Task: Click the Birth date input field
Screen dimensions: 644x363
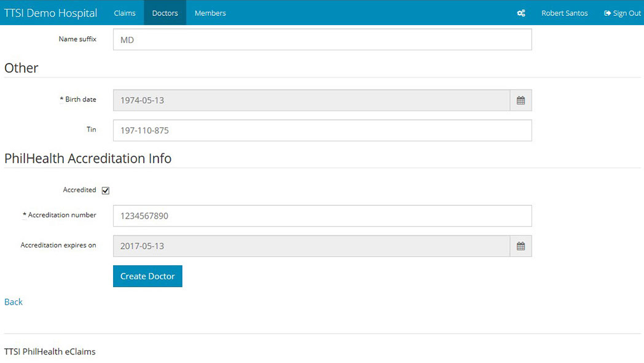Action: pos(312,101)
